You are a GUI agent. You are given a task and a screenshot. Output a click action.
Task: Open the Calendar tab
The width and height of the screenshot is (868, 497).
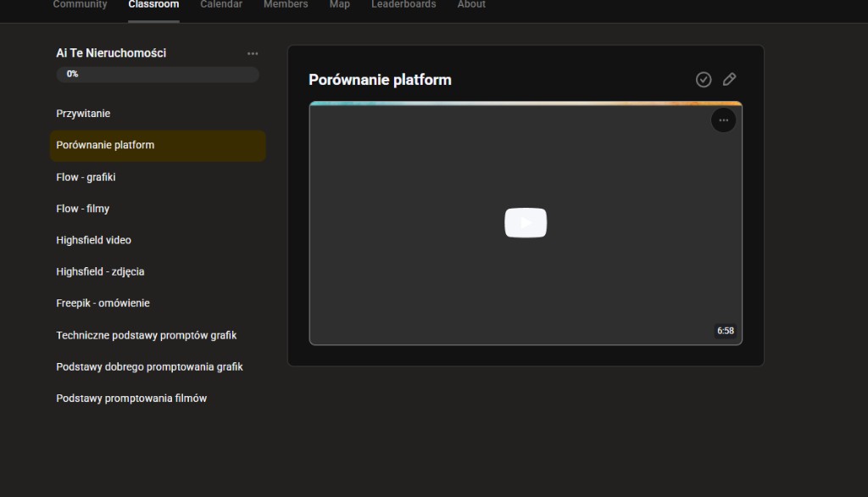(x=221, y=5)
